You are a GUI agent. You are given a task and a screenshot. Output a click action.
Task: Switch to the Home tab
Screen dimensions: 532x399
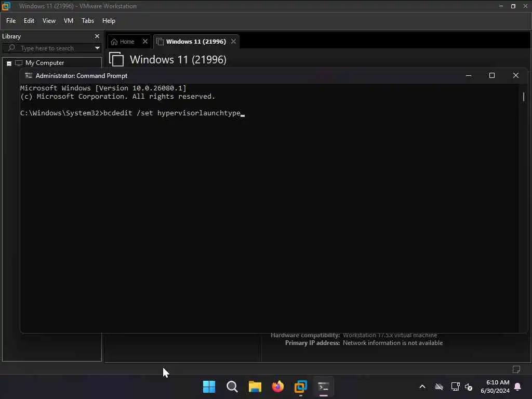(123, 42)
